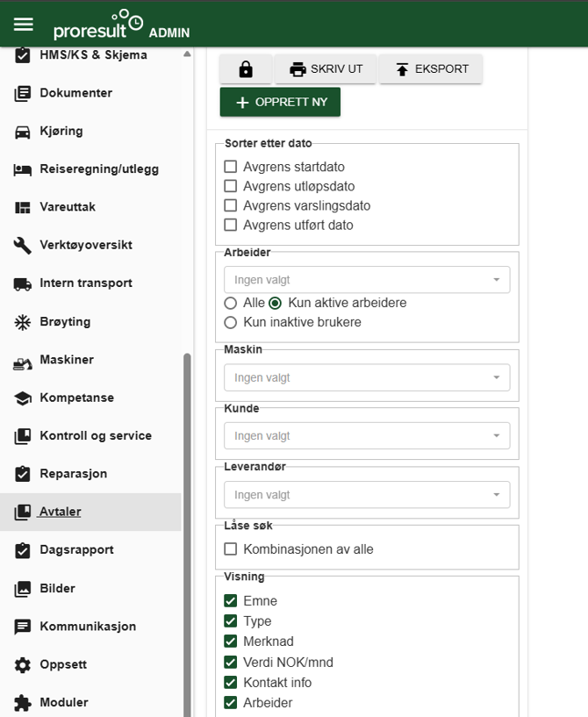588x717 pixels.
Task: Click the Dagsrapport clipboard icon
Action: [x=23, y=550]
